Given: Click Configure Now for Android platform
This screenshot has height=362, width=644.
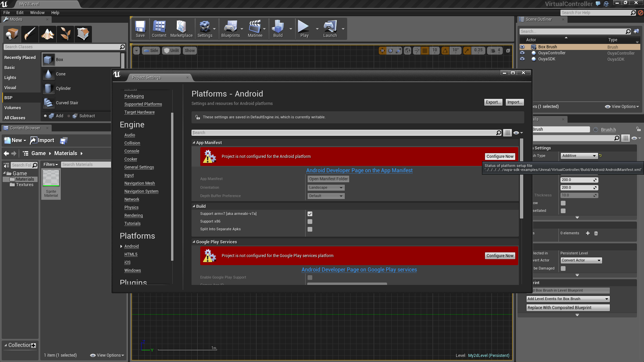Looking at the screenshot, I should (500, 157).
